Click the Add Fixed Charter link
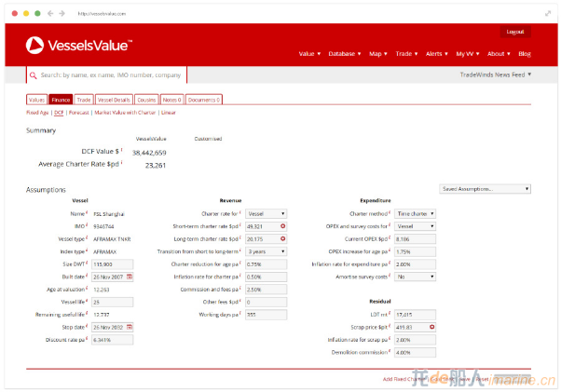Image resolution: width=561 pixels, height=392 pixels. pyautogui.click(x=404, y=379)
